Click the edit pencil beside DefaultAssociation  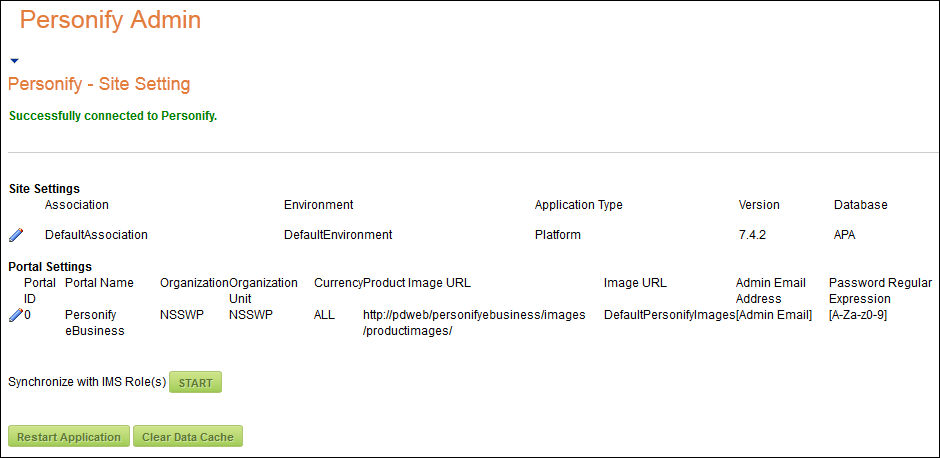(16, 235)
